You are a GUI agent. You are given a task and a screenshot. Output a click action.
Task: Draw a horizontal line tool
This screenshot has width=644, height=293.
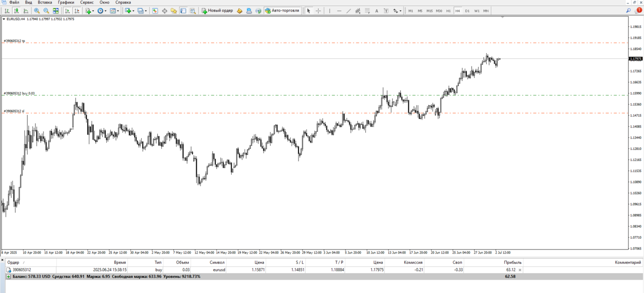339,10
